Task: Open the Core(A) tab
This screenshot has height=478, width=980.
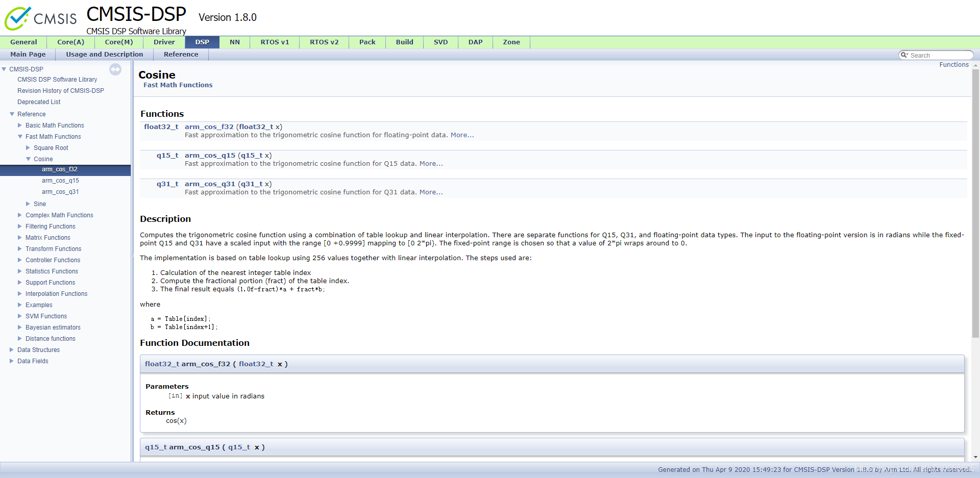Action: tap(71, 42)
